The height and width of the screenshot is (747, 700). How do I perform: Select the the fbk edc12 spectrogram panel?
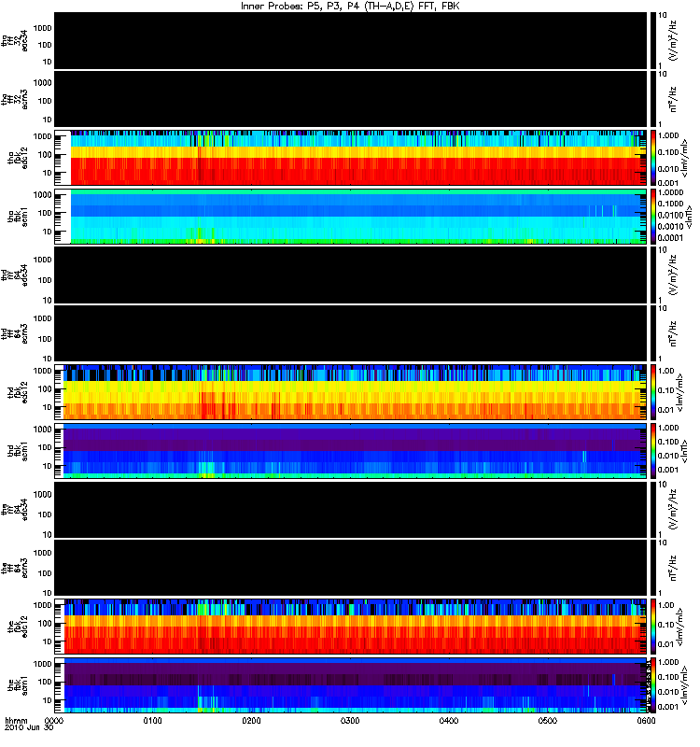pyautogui.click(x=351, y=627)
